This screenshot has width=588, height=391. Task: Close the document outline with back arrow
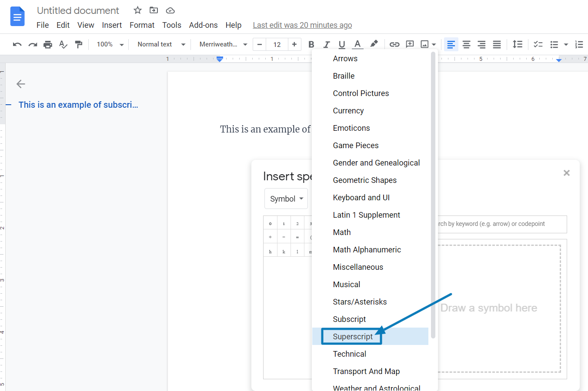20,84
